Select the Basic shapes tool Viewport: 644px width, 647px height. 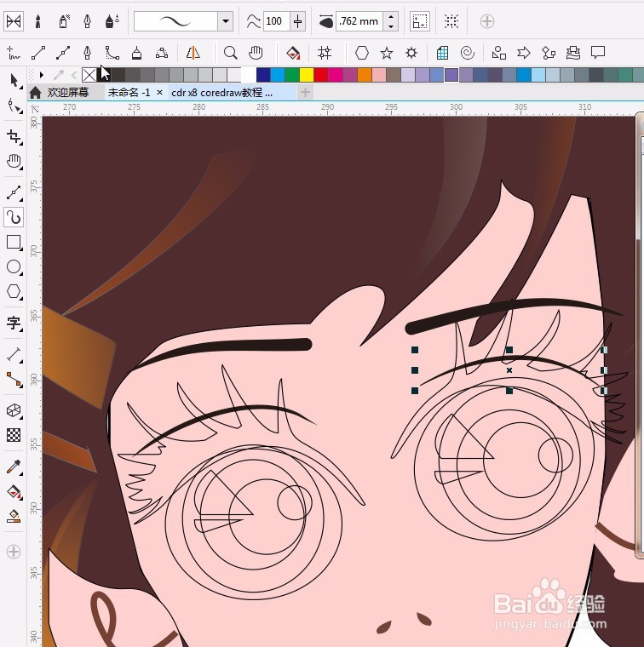pyautogui.click(x=498, y=53)
